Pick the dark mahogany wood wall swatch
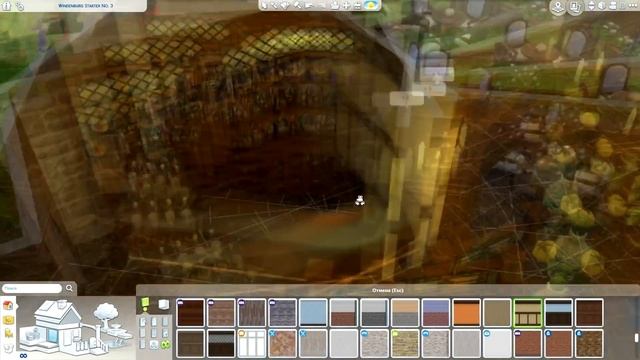The image size is (640, 360). tap(190, 313)
